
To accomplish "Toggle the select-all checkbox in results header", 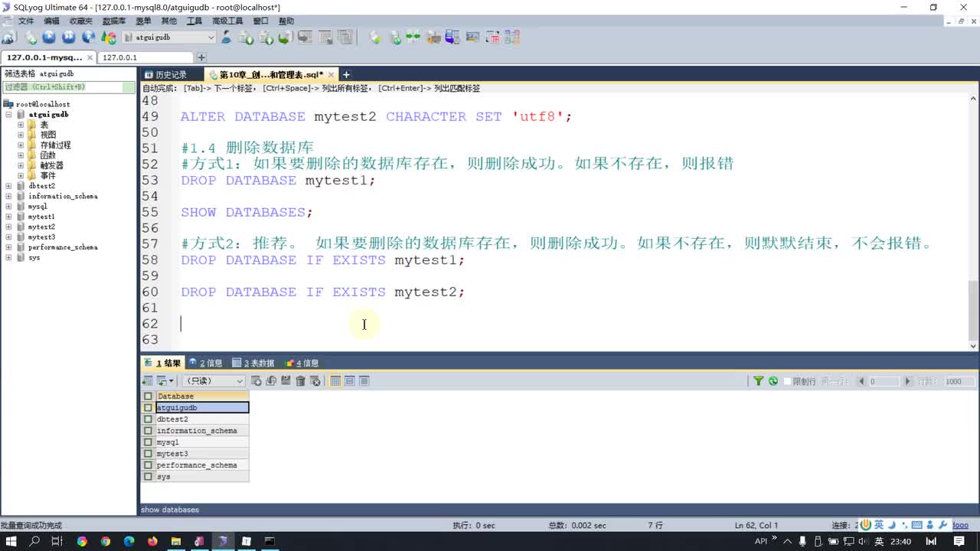I will tap(148, 396).
